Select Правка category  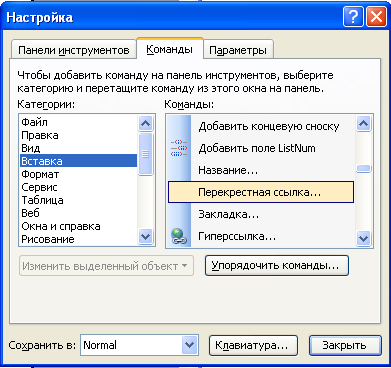coord(78,135)
